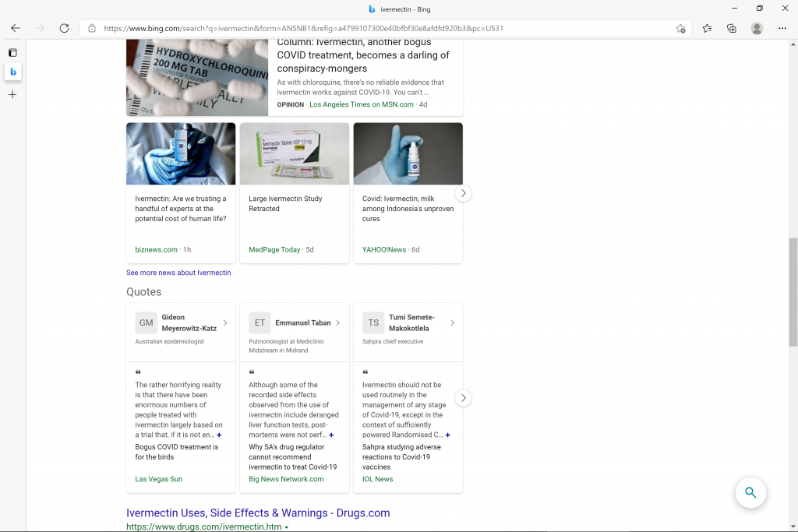Viewport: 798px width, 532px height.
Task: Click the 'Sahpra chief executive' text
Action: (x=393, y=341)
